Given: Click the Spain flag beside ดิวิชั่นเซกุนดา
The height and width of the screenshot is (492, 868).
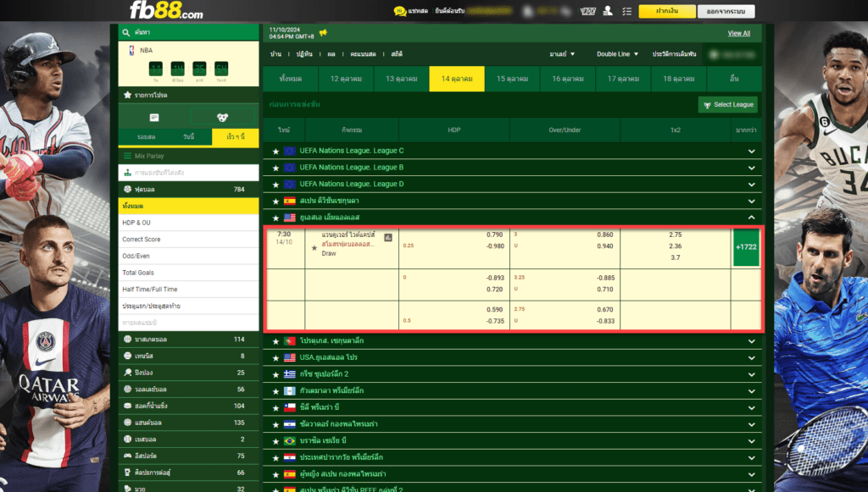Looking at the screenshot, I should click(290, 201).
